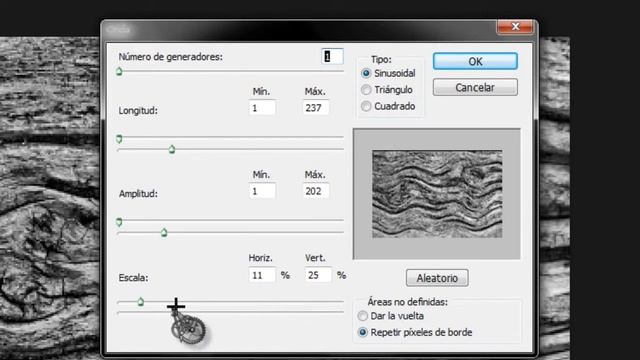Click the Amplitud Máx. field showing 202
Image resolution: width=640 pixels, height=360 pixels.
coord(316,191)
